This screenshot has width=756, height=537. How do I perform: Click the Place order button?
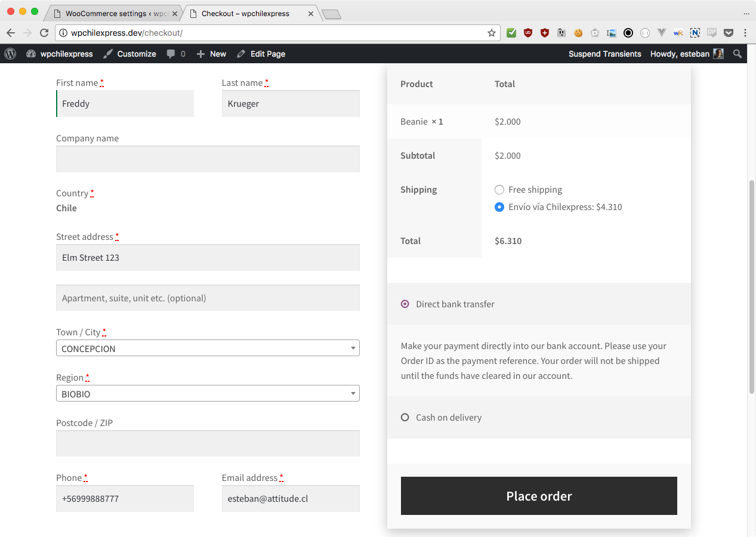539,496
